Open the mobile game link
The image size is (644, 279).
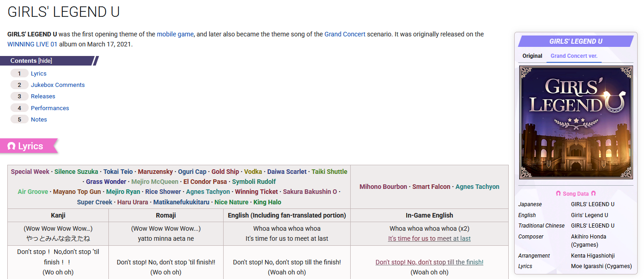pyautogui.click(x=175, y=34)
